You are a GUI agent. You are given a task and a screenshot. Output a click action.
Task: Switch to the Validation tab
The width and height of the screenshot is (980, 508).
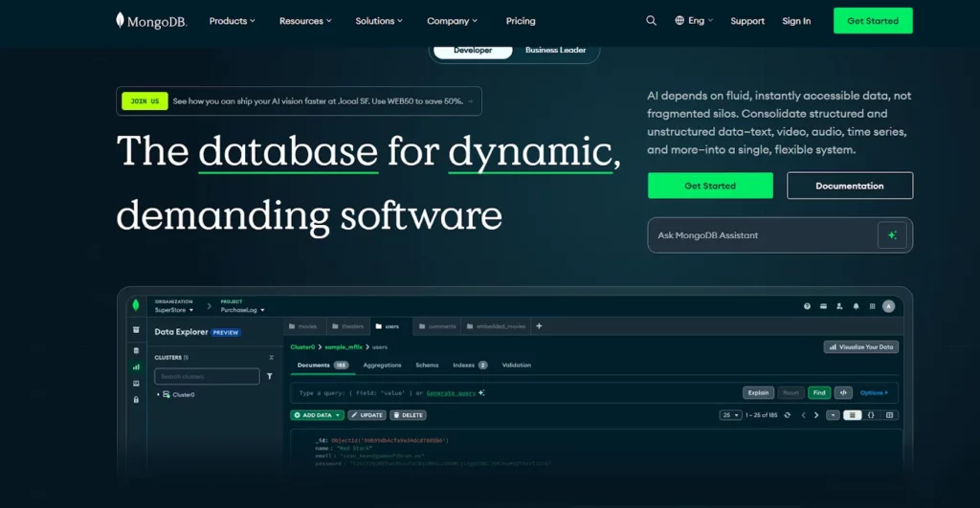tap(516, 364)
